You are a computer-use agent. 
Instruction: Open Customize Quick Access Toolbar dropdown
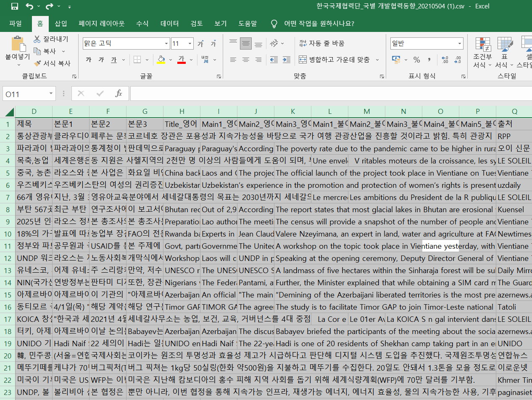tap(69, 7)
